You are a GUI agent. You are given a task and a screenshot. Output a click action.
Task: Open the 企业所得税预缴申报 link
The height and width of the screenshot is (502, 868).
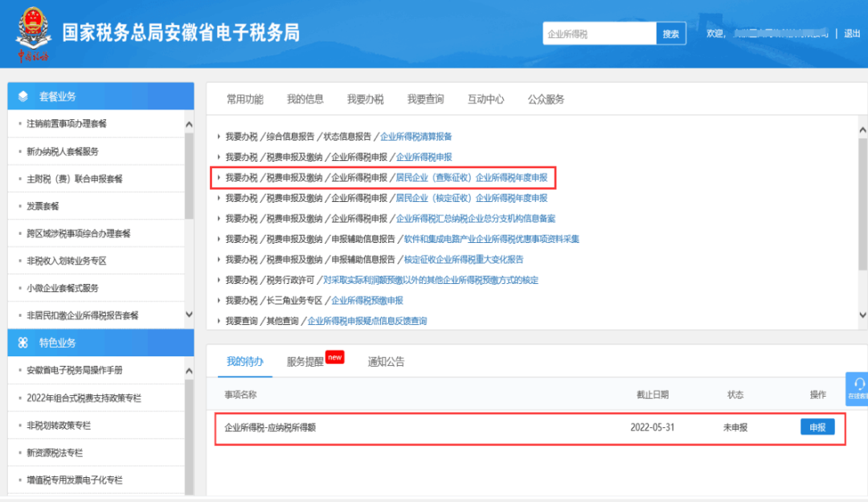tap(367, 300)
